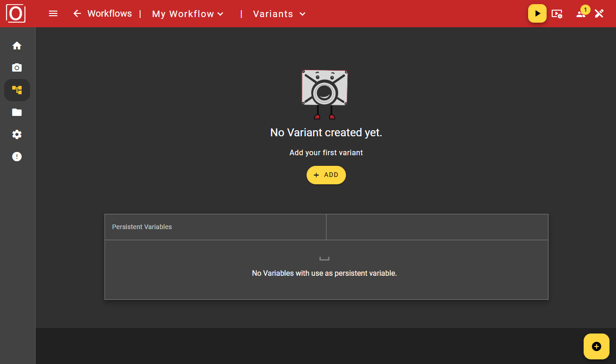Select the camera icon in the sidebar
The width and height of the screenshot is (616, 364).
click(x=17, y=67)
